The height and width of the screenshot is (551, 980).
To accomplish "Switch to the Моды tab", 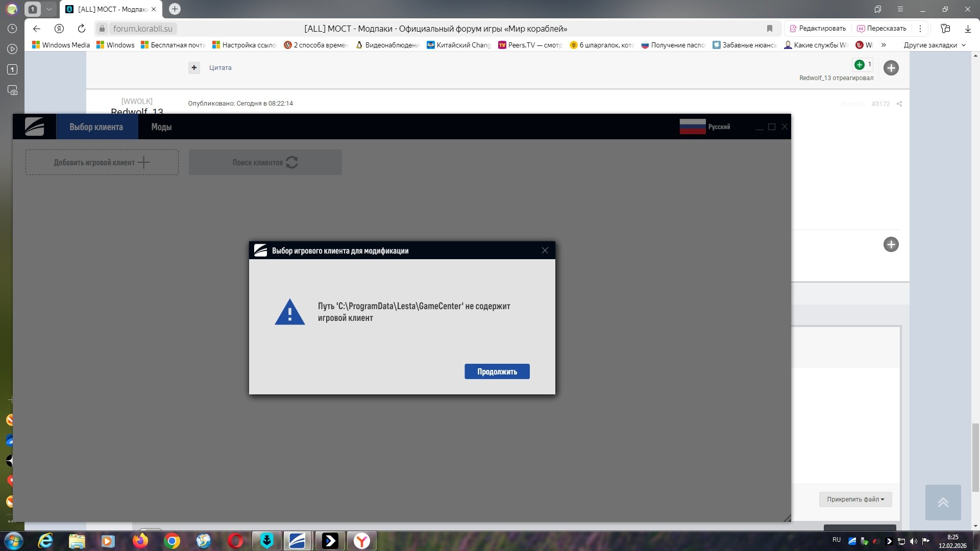I will coord(161,127).
